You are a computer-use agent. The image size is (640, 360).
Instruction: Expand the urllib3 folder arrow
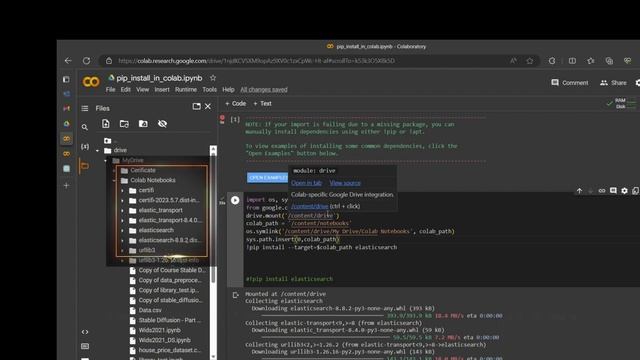click(x=122, y=250)
